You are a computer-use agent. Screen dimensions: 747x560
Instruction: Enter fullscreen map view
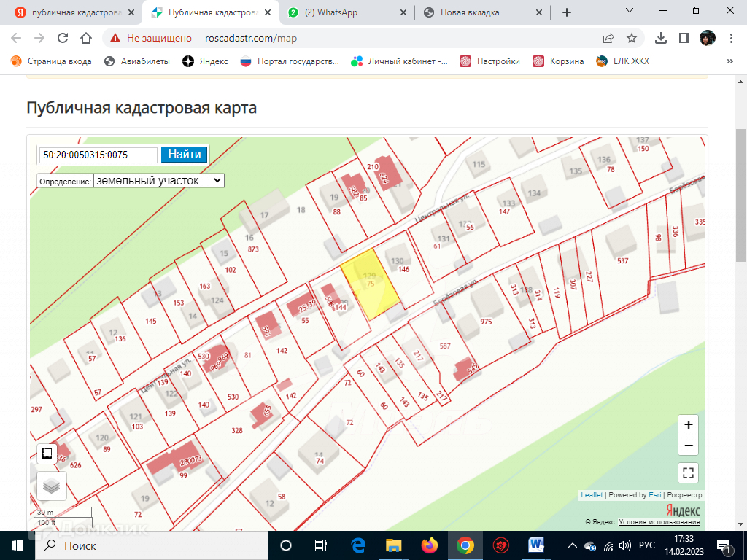688,472
